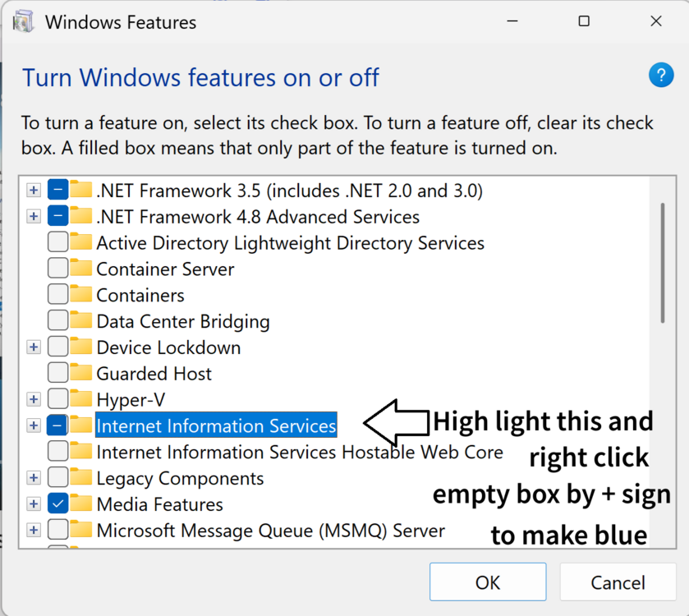Viewport: 689px width, 616px height.
Task: Select Internet Information Services Hostable Web Core
Action: (299, 452)
